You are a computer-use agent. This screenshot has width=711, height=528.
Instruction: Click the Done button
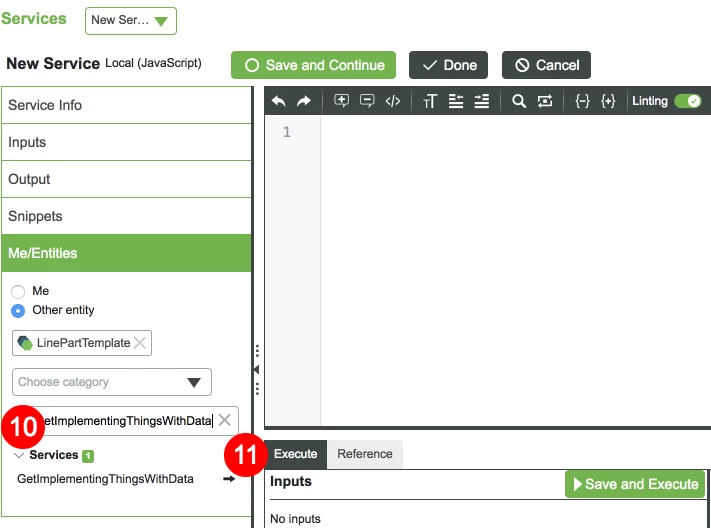[x=448, y=65]
